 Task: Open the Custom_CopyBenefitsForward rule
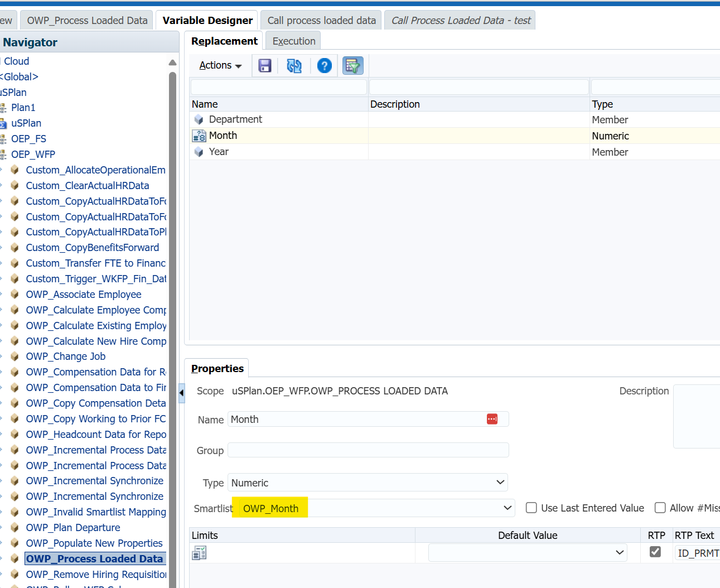[x=92, y=247]
